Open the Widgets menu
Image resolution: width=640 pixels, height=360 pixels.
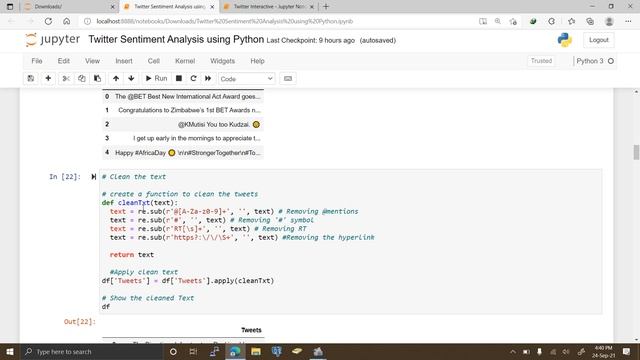tap(222, 61)
